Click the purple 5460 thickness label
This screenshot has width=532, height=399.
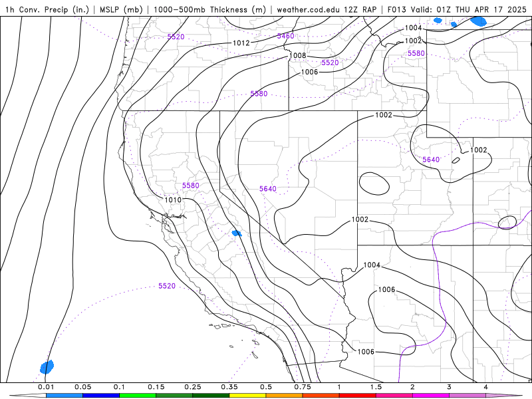point(286,36)
